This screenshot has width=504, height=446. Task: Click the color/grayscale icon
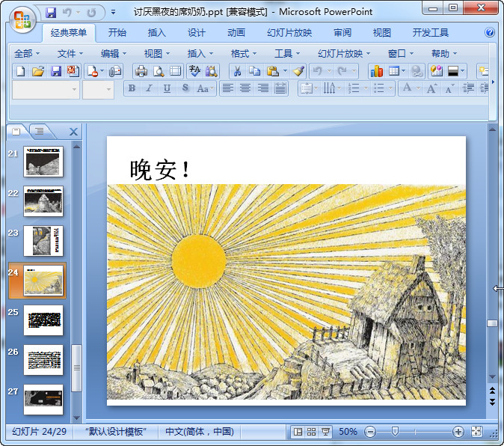click(x=453, y=71)
